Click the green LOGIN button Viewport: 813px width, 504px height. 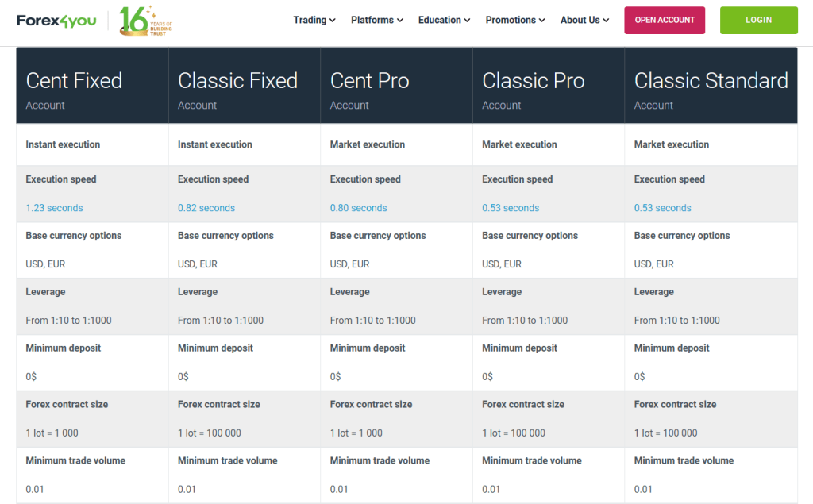[x=758, y=20]
